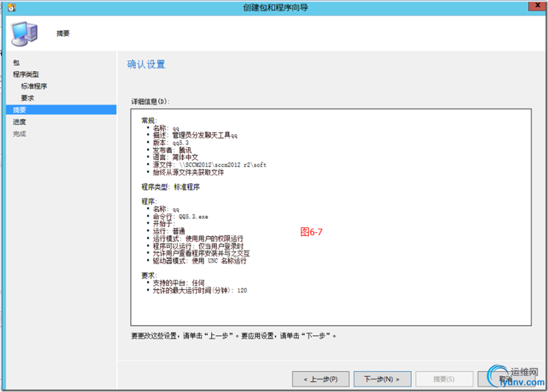
Task: Select the 包 step in sidebar
Action: click(x=16, y=62)
